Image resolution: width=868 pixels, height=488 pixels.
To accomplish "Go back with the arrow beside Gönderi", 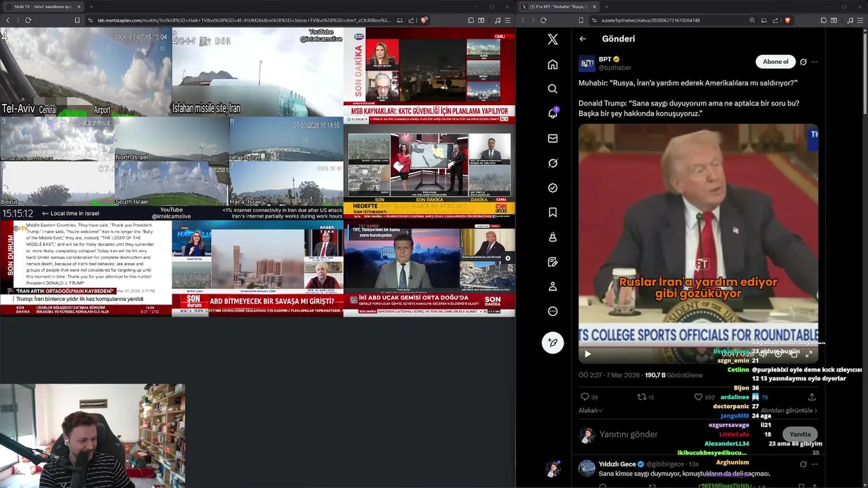I will [x=583, y=39].
